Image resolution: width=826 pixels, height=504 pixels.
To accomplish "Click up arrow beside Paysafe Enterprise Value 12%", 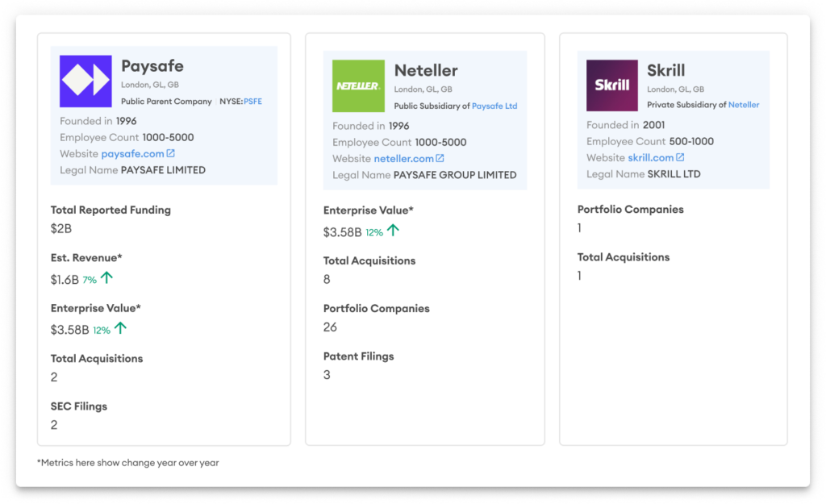I will pyautogui.click(x=121, y=328).
